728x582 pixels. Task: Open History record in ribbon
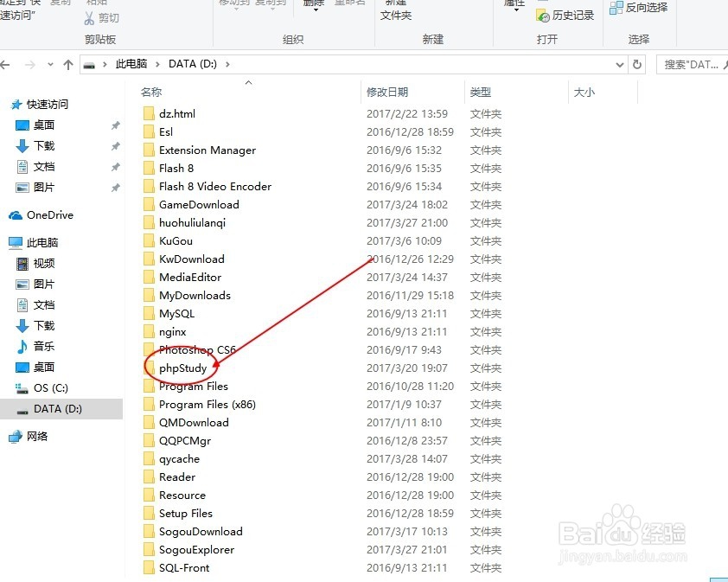coord(565,16)
